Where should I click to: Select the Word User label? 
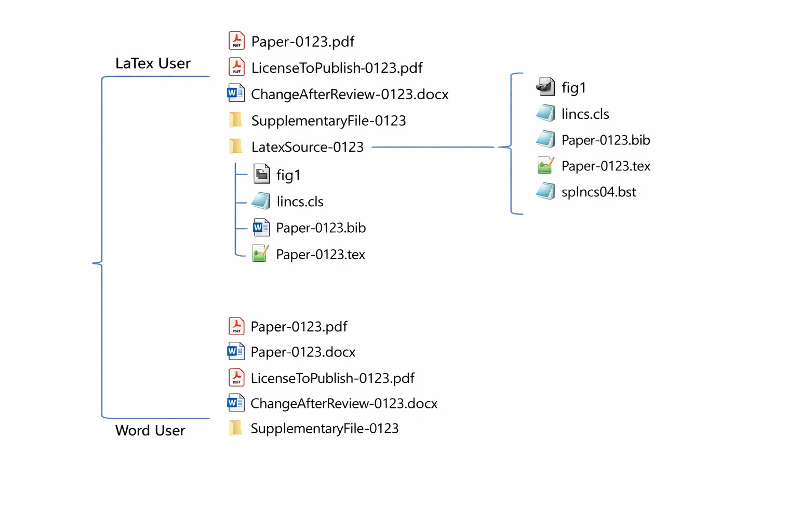tap(150, 430)
